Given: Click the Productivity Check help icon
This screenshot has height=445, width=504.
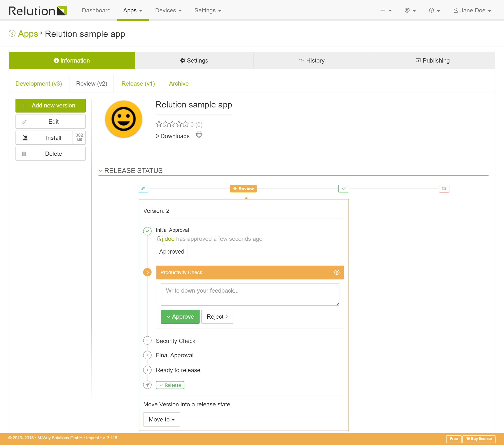Looking at the screenshot, I should tap(337, 272).
